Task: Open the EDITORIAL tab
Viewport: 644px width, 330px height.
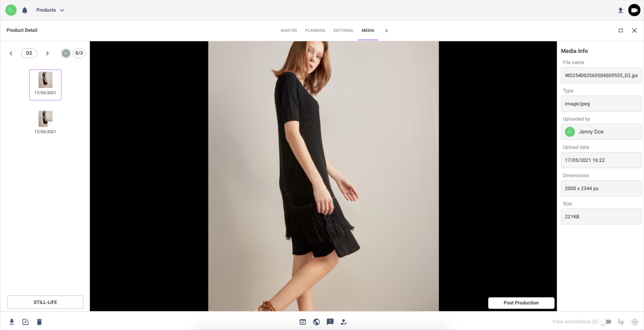Action: 343,30
